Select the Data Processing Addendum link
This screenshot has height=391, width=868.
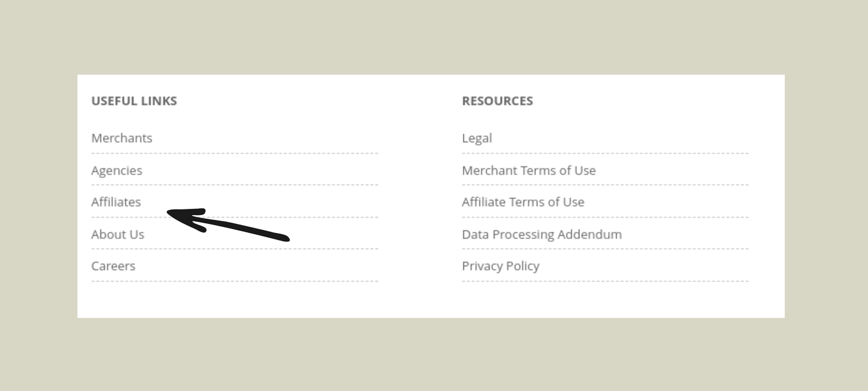coord(542,234)
